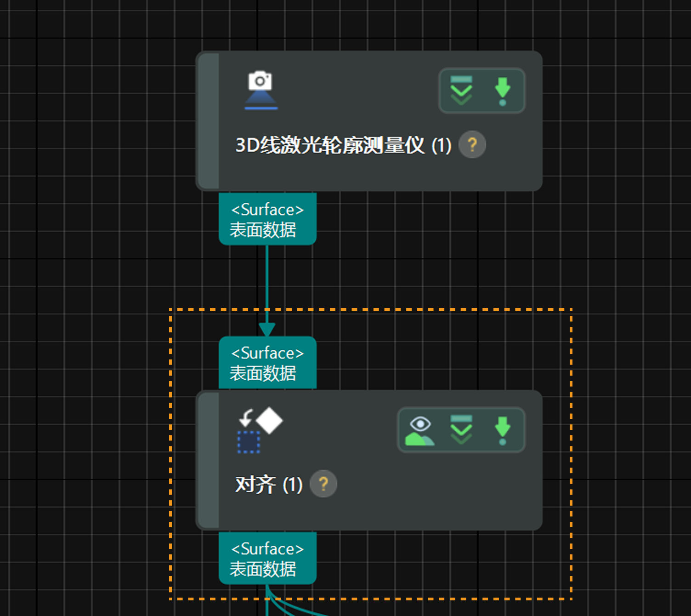Image resolution: width=691 pixels, height=616 pixels.
Task: Open help for 3D线激光轮廓测量仪 (1)
Action: [472, 145]
